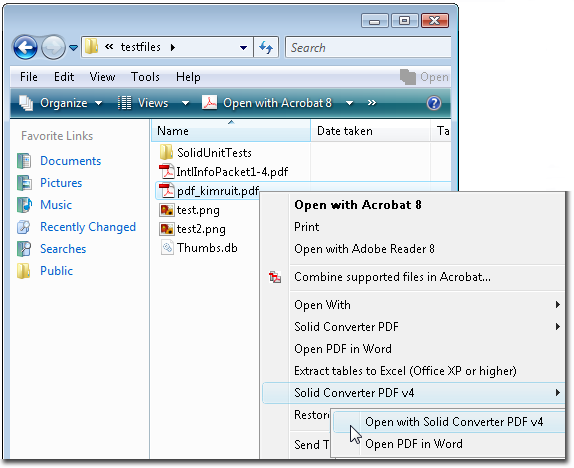Click the Forward navigation arrow
The height and width of the screenshot is (468, 574).
(x=53, y=47)
